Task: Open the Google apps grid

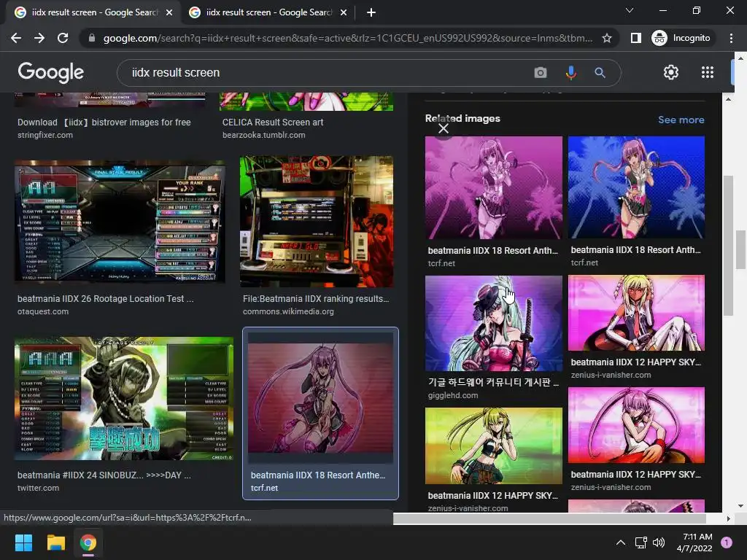Action: pos(708,72)
